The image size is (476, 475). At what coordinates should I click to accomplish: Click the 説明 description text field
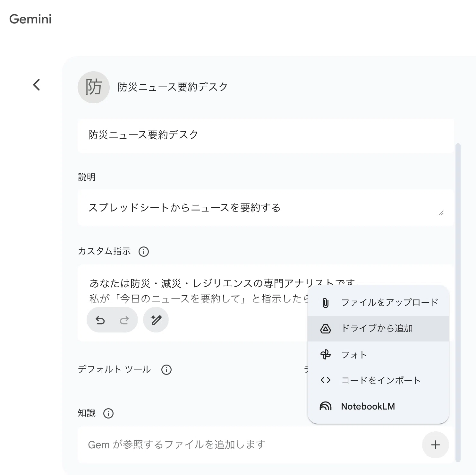pos(266,208)
